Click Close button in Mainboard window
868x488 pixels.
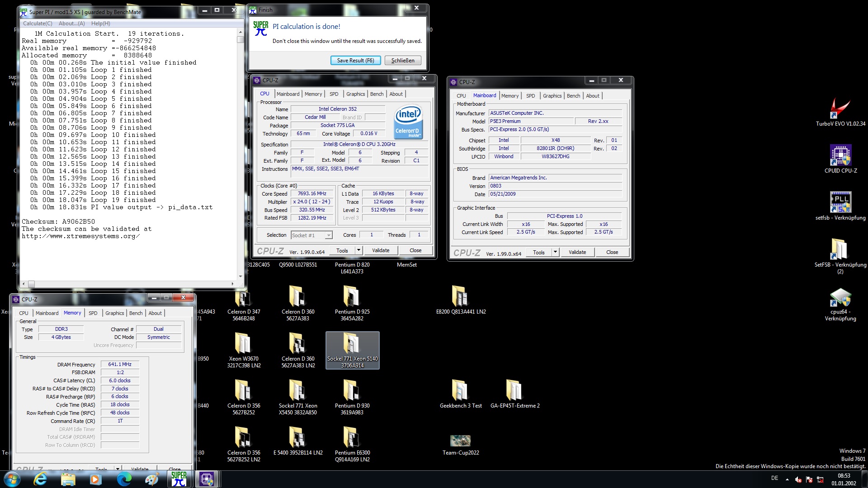[x=612, y=252]
